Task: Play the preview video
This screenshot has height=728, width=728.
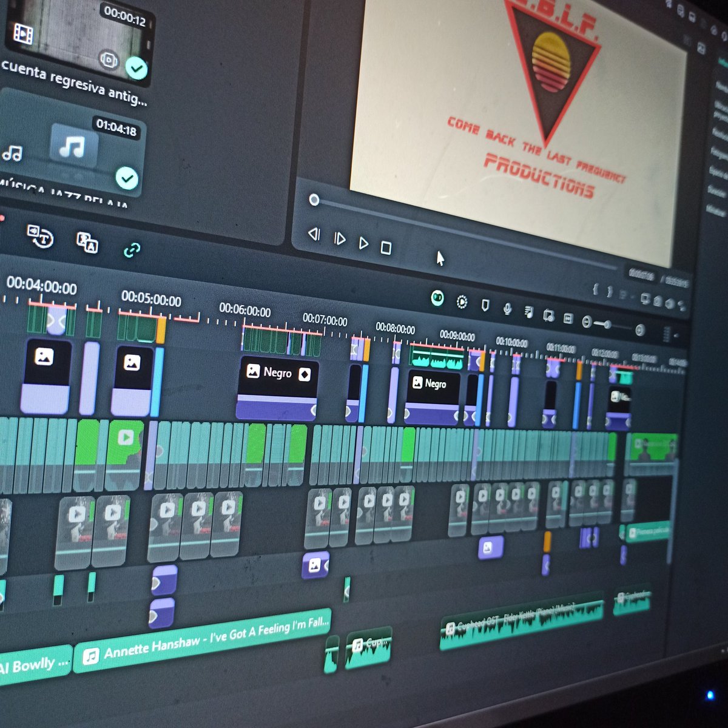Action: [x=363, y=243]
